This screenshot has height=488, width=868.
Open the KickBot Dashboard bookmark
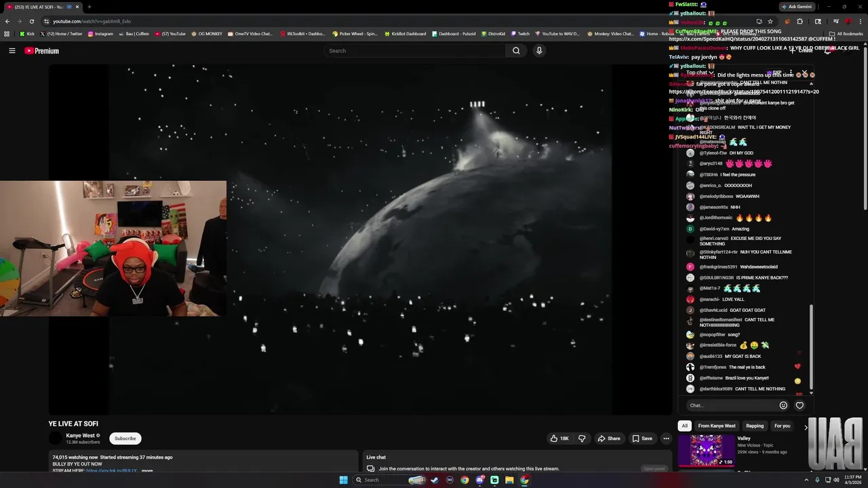point(405,33)
